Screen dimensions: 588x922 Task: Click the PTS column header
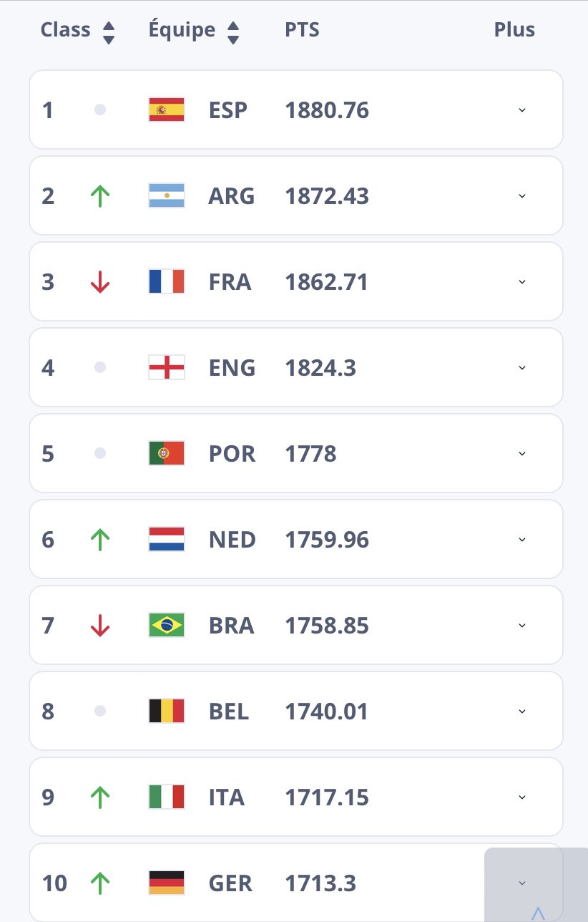(302, 30)
